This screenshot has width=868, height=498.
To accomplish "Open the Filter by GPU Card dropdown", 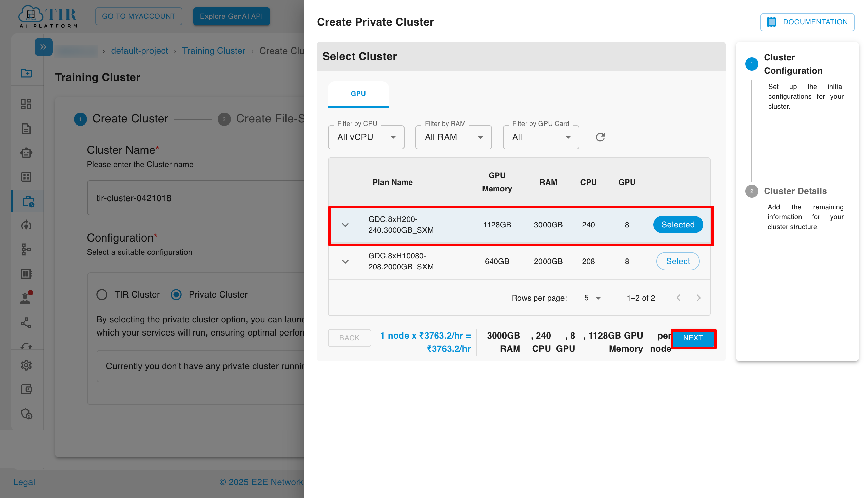I will pyautogui.click(x=541, y=137).
